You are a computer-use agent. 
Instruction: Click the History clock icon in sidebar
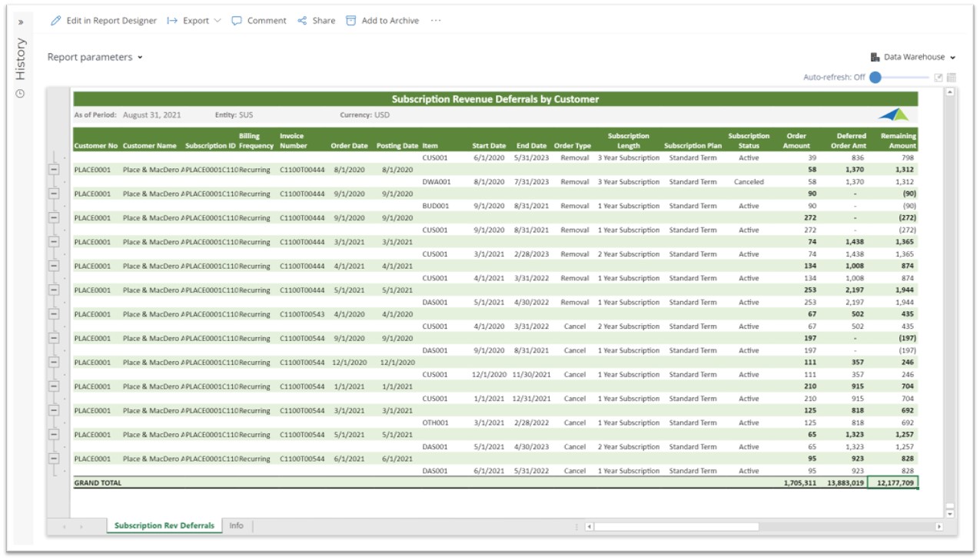click(21, 94)
